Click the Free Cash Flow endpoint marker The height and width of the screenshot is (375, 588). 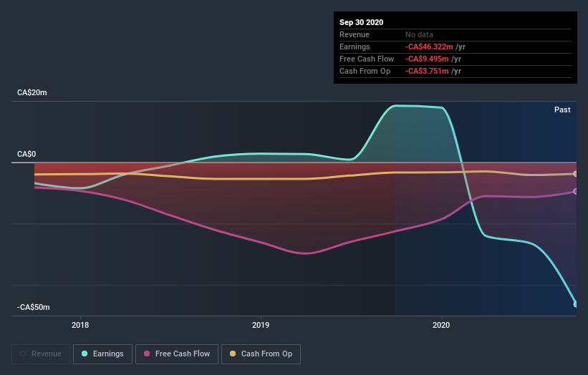point(576,191)
